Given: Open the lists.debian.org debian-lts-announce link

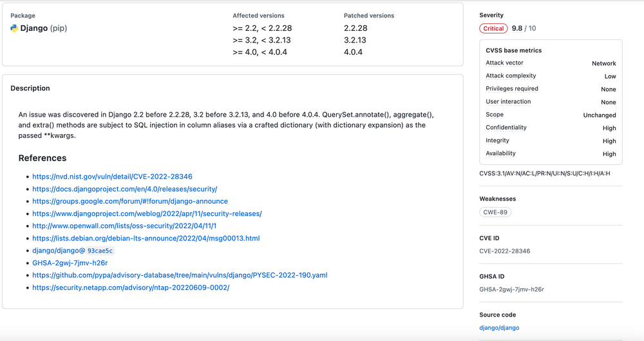Looking at the screenshot, I should tap(146, 239).
